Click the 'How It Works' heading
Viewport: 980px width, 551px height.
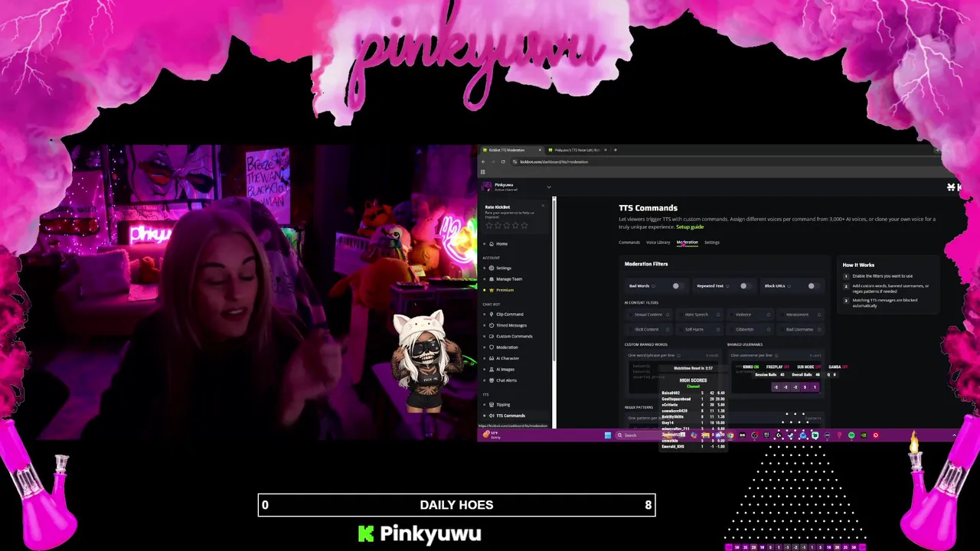(x=858, y=265)
